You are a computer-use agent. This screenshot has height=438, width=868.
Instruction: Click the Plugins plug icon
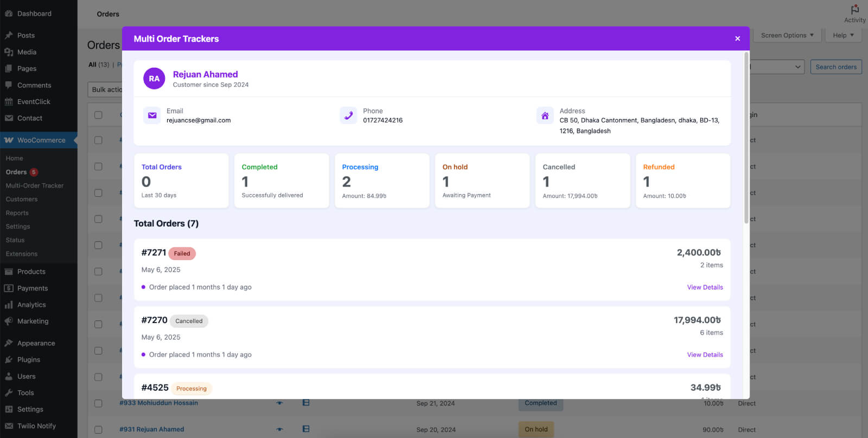[9, 360]
